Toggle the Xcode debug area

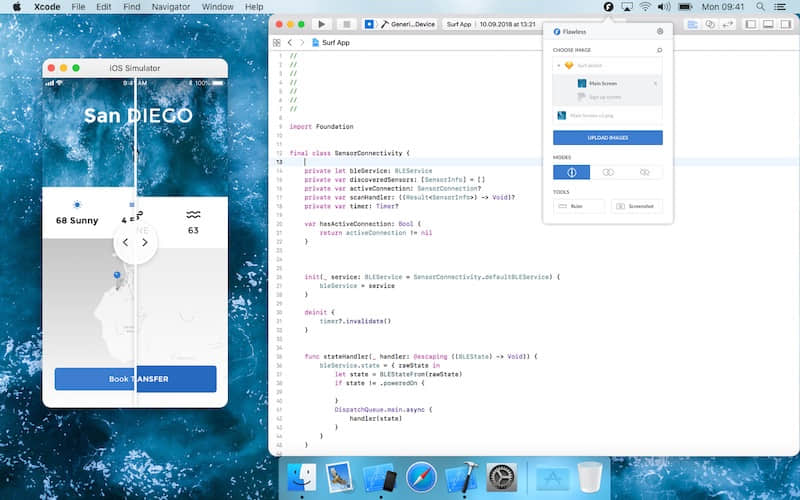tap(768, 24)
